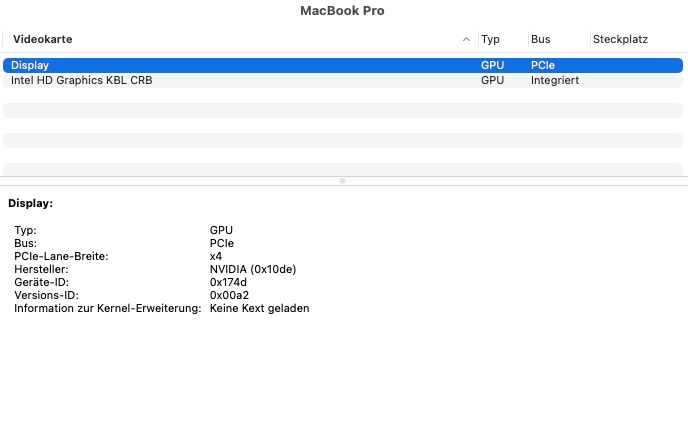Viewport: 688px width, 433px height.
Task: Click the Versions-ID value 0x00a2
Action: point(229,295)
